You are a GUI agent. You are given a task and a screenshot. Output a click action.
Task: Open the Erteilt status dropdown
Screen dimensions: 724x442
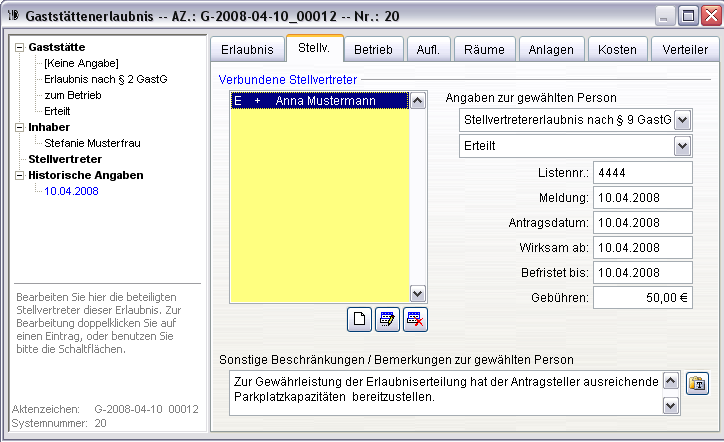tap(683, 146)
